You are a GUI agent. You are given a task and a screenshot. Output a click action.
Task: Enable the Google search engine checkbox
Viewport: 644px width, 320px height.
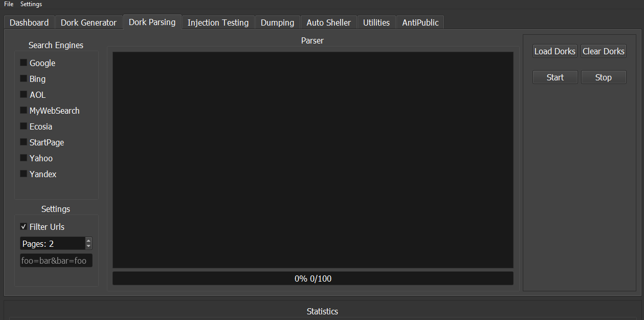click(x=24, y=63)
